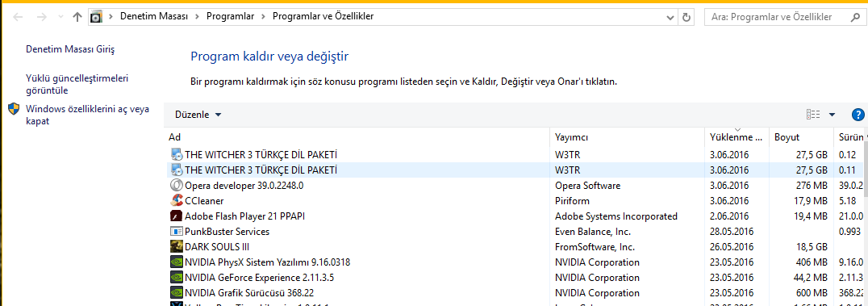Click the NVIDIA GeForce Experience icon
The height and width of the screenshot is (306, 868).
click(177, 277)
